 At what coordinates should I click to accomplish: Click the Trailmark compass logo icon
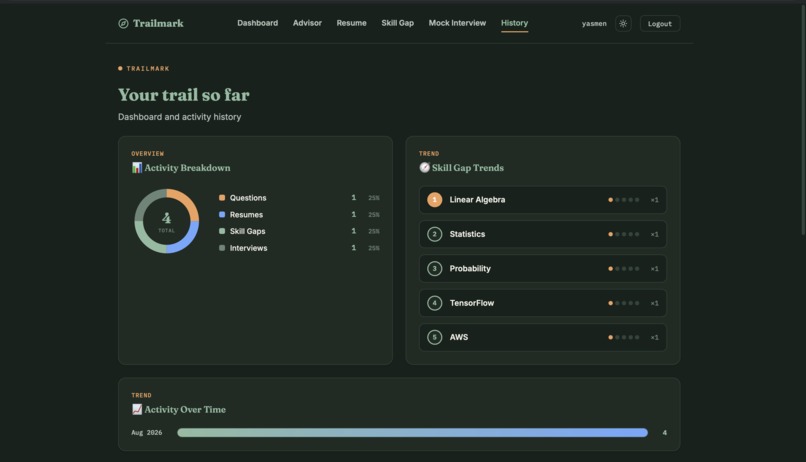pos(123,23)
